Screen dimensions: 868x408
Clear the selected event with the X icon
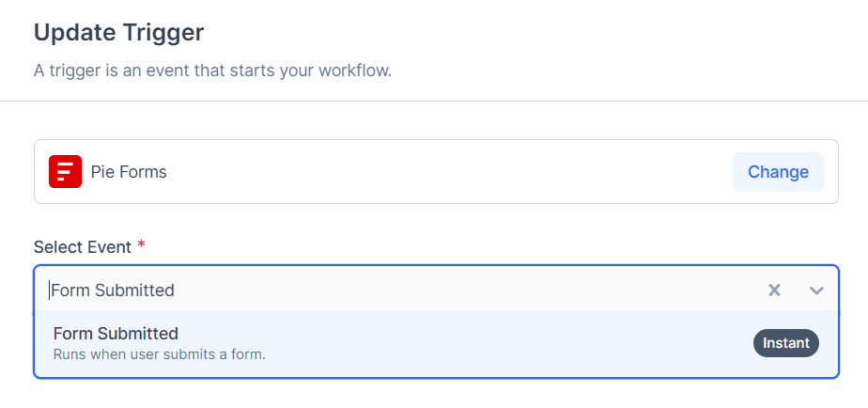pyautogui.click(x=774, y=290)
